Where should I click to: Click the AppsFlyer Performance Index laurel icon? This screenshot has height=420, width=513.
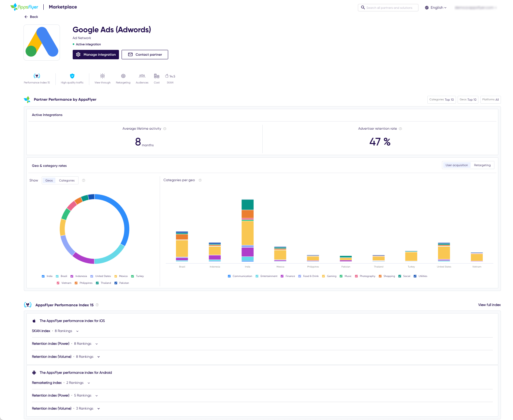pos(28,305)
